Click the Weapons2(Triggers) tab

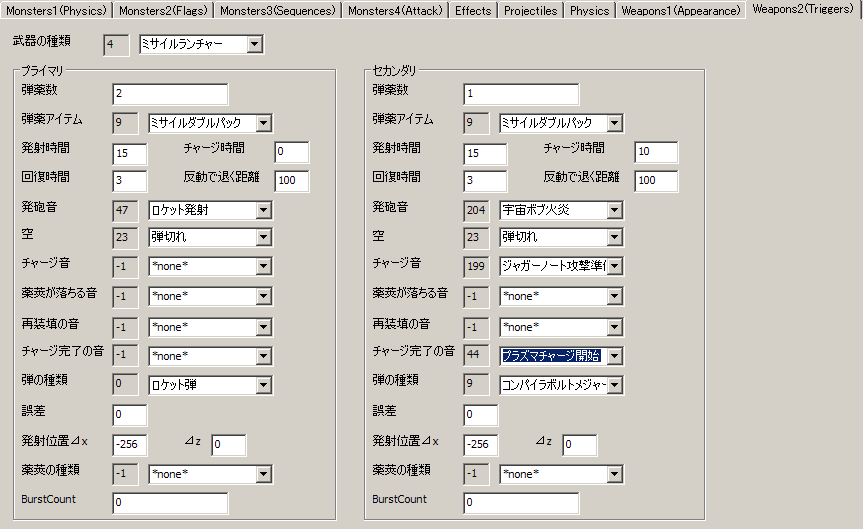(803, 9)
